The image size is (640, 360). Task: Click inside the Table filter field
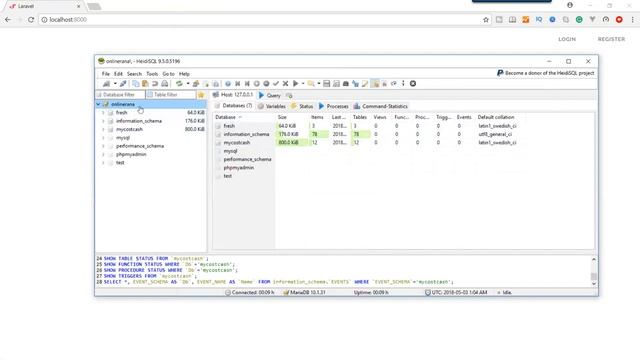171,95
